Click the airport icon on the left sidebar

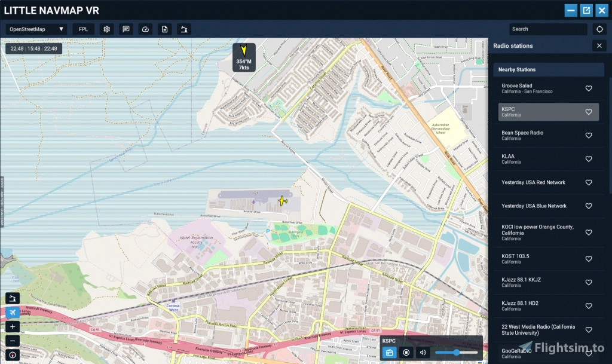pyautogui.click(x=12, y=298)
